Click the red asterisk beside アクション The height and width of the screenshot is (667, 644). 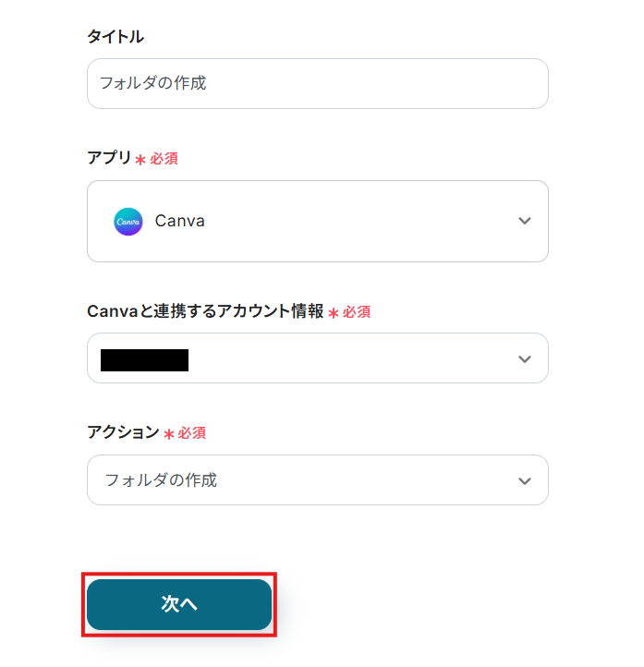(x=168, y=434)
